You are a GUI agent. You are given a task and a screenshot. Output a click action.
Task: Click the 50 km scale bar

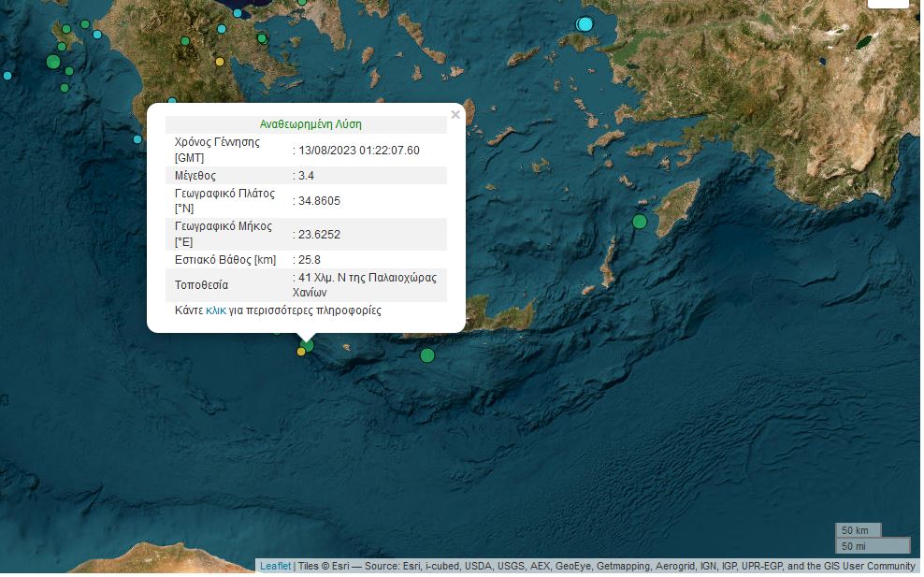tap(858, 531)
